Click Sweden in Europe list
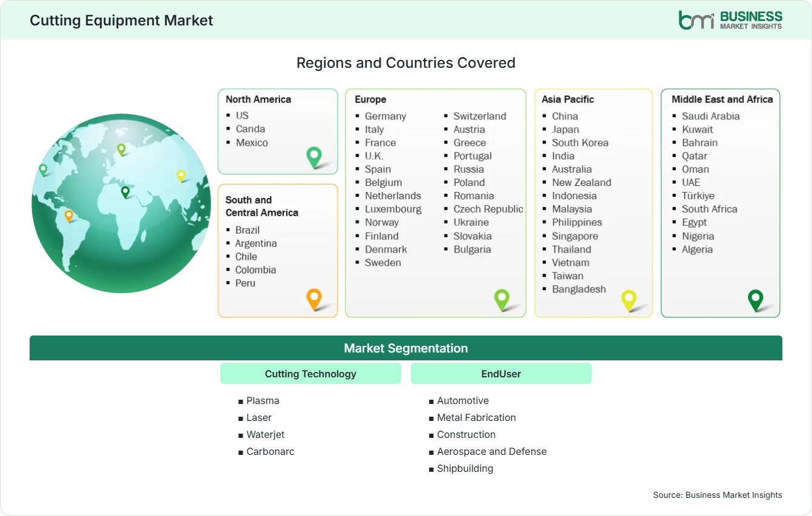 383,263
